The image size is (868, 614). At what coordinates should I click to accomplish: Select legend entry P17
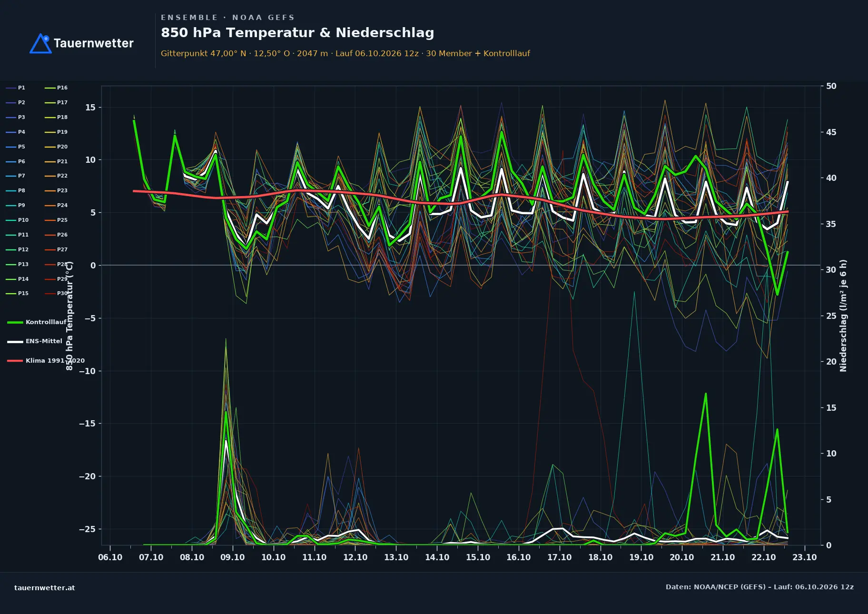(x=56, y=102)
